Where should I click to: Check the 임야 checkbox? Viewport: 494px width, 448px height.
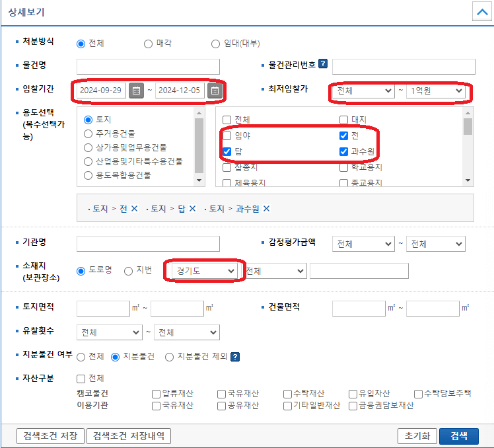click(227, 135)
